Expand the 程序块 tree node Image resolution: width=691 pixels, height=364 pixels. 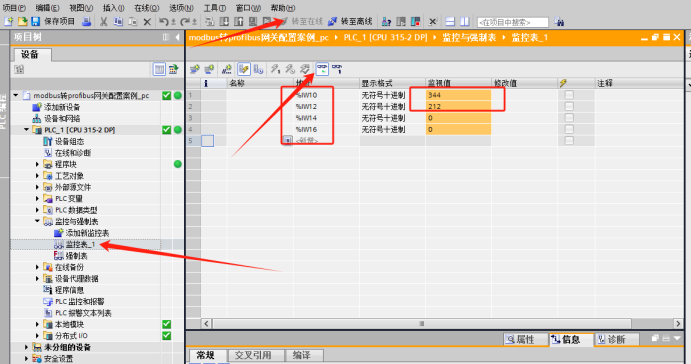37,164
